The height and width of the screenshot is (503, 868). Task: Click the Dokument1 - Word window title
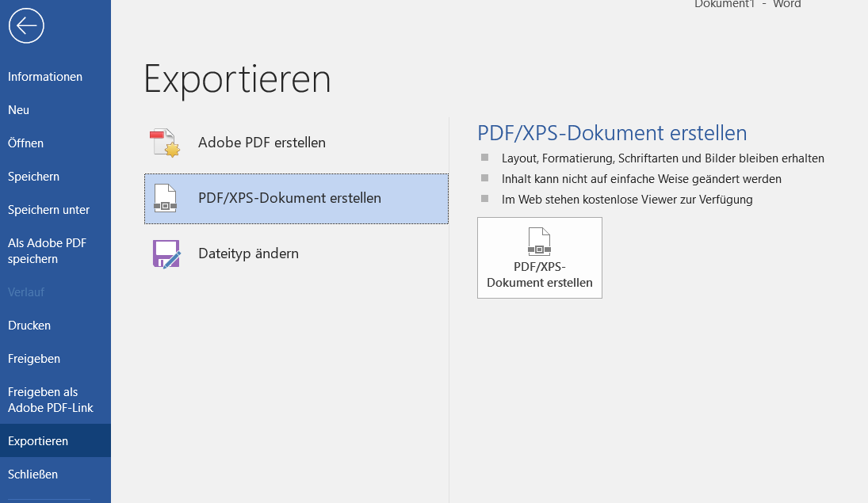coord(748,5)
